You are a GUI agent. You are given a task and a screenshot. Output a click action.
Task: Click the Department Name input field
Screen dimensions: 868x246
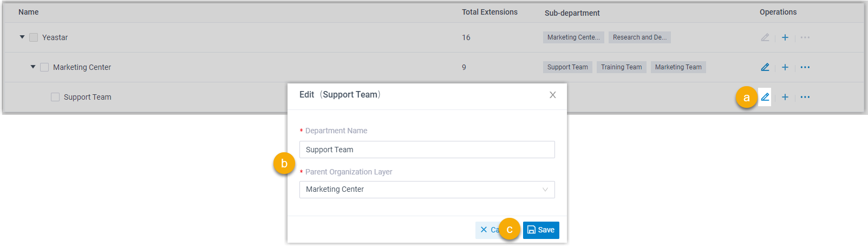427,150
